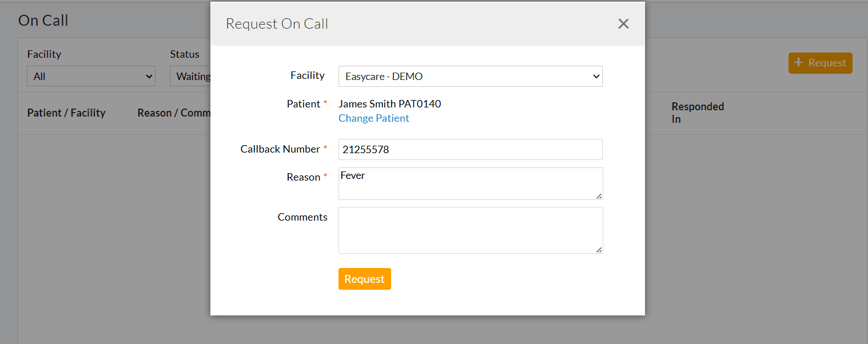Select the Change Patient link
The image size is (868, 344).
(374, 118)
